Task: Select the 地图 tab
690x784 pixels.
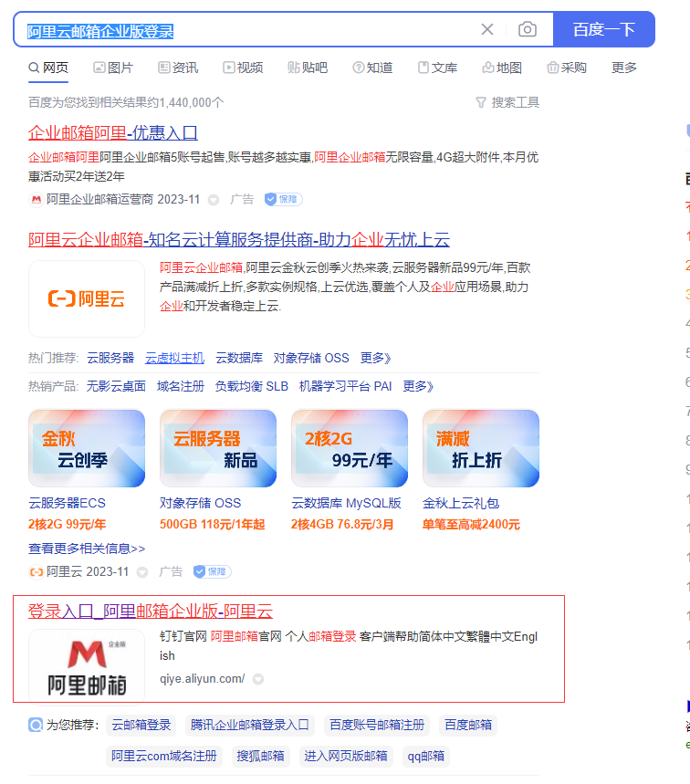Action: tap(502, 68)
